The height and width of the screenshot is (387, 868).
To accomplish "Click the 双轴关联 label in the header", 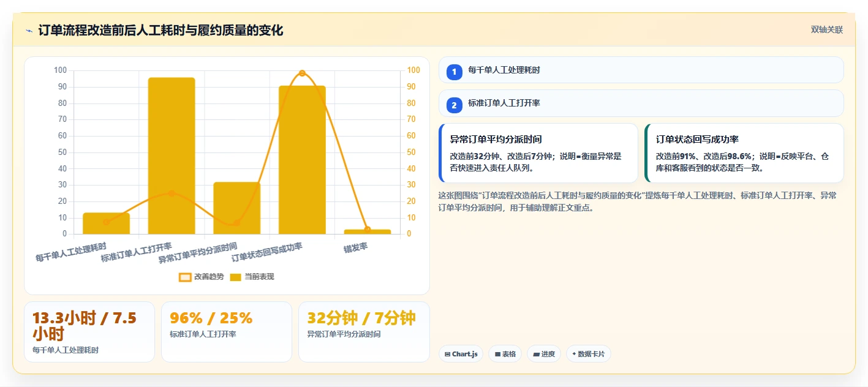I will (827, 30).
